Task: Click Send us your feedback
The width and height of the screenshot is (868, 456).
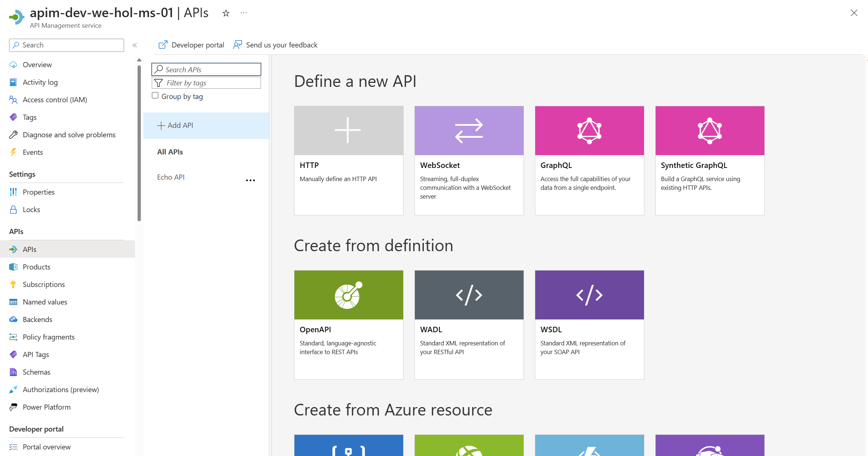Action: [x=275, y=45]
